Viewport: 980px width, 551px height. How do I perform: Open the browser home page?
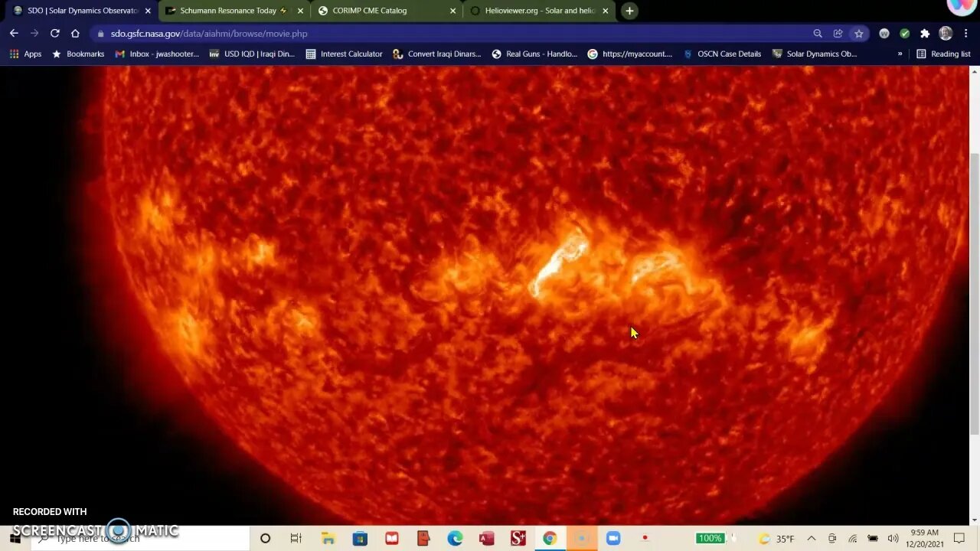click(x=75, y=34)
